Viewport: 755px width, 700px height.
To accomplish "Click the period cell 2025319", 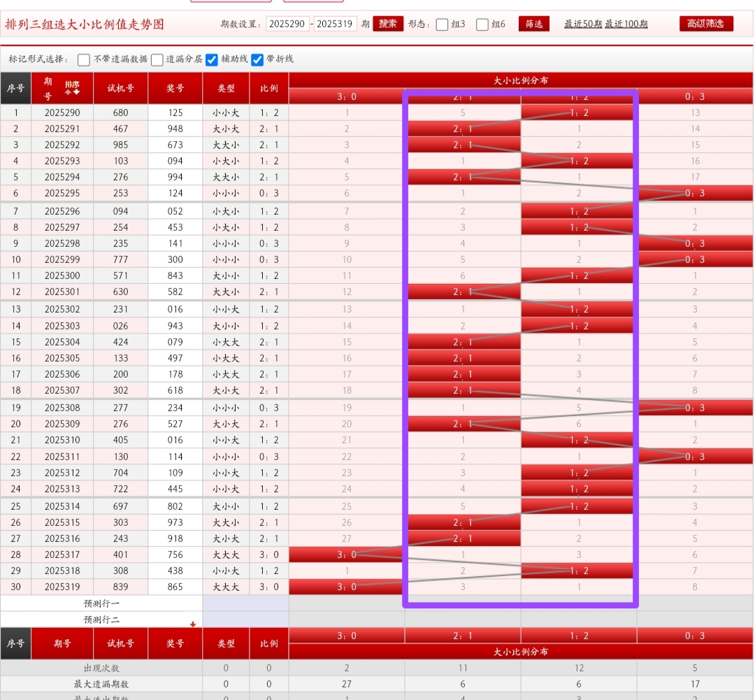I will point(62,587).
